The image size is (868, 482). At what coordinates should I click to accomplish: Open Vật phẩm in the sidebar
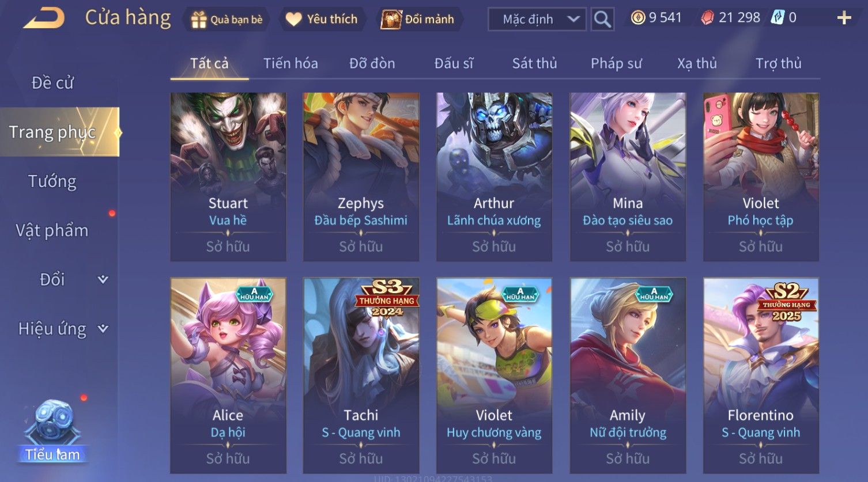pos(52,230)
